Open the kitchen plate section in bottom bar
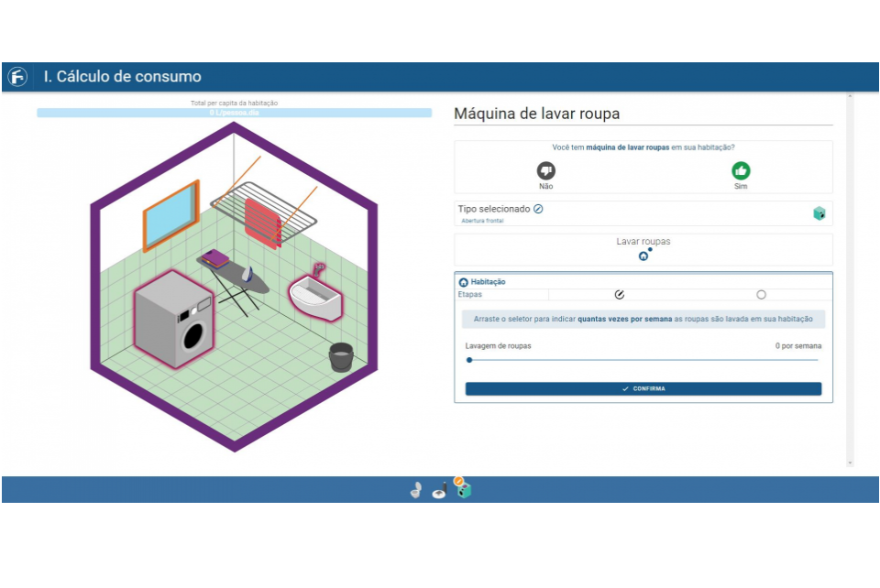 (x=439, y=490)
